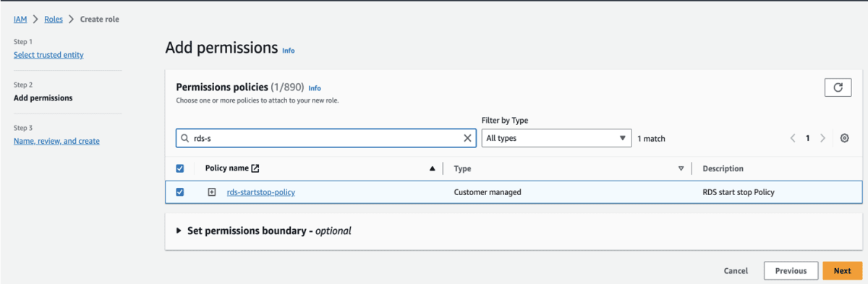The width and height of the screenshot is (868, 284).
Task: Sort ascending by Policy name arrow
Action: 433,168
